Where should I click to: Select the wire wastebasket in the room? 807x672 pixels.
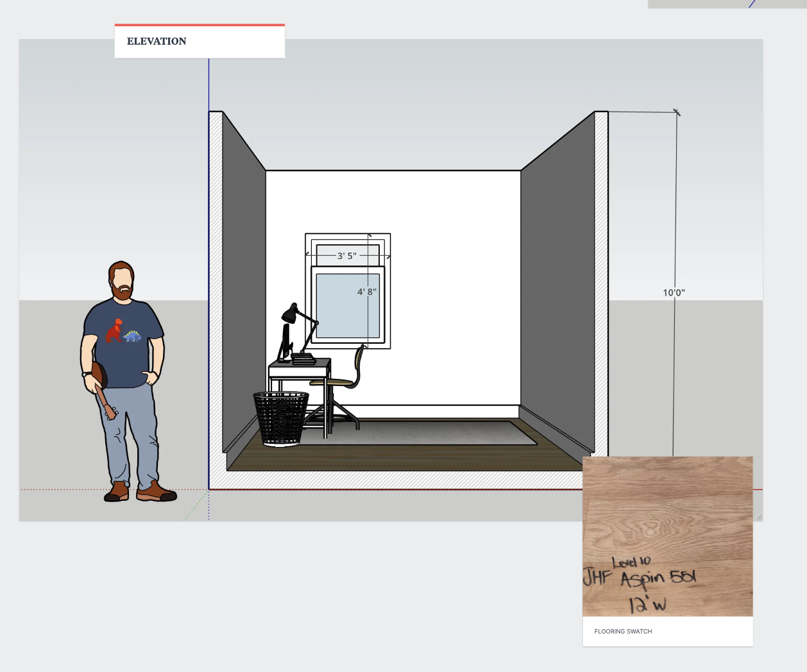pos(281,418)
